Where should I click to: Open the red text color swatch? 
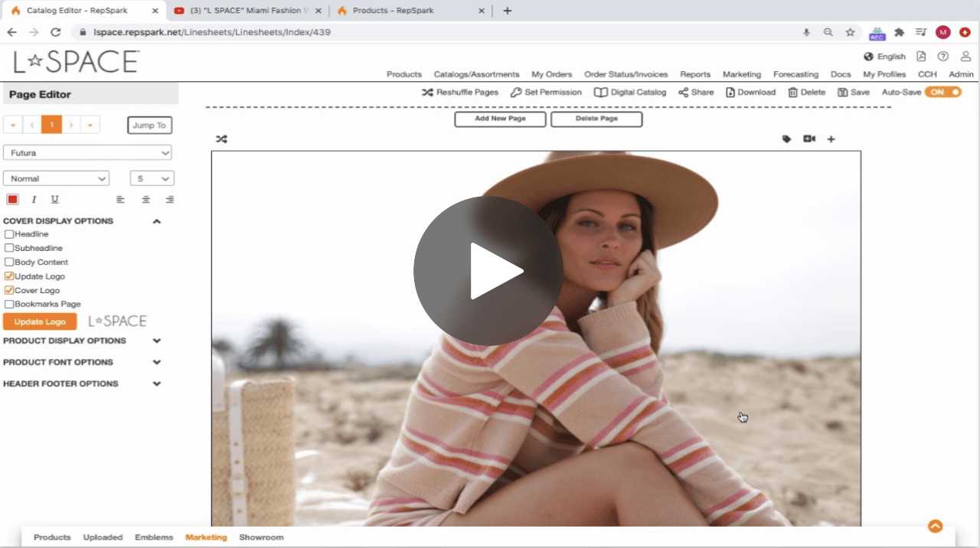pyautogui.click(x=13, y=200)
